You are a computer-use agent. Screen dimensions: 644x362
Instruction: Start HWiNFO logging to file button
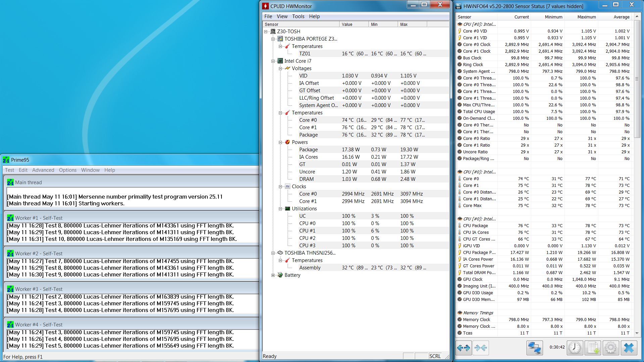pyautogui.click(x=593, y=348)
